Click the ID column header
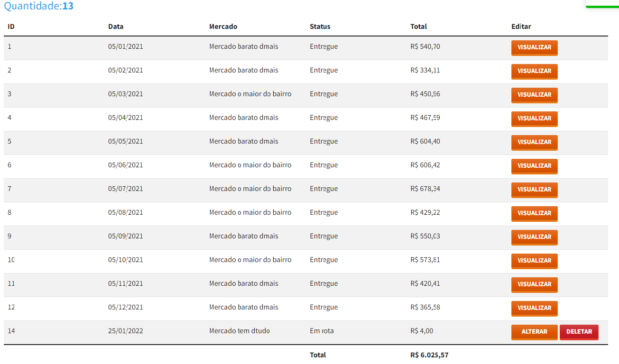619x364 pixels. coord(11,27)
